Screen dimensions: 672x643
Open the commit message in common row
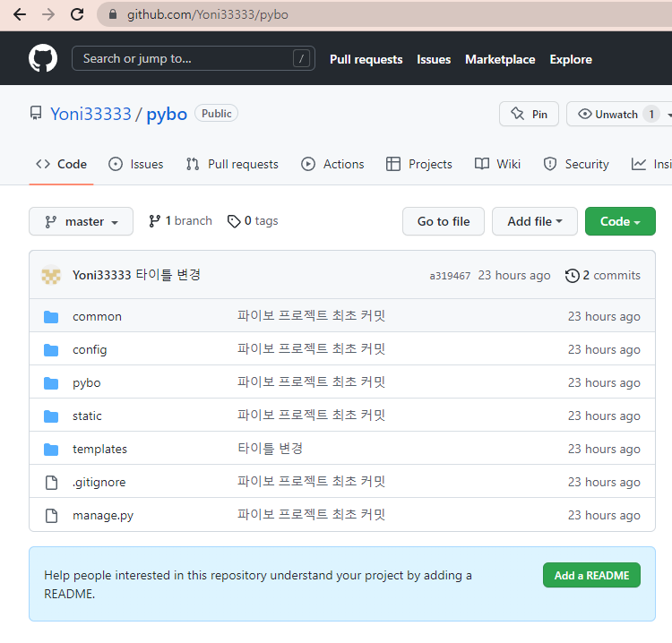(x=312, y=316)
